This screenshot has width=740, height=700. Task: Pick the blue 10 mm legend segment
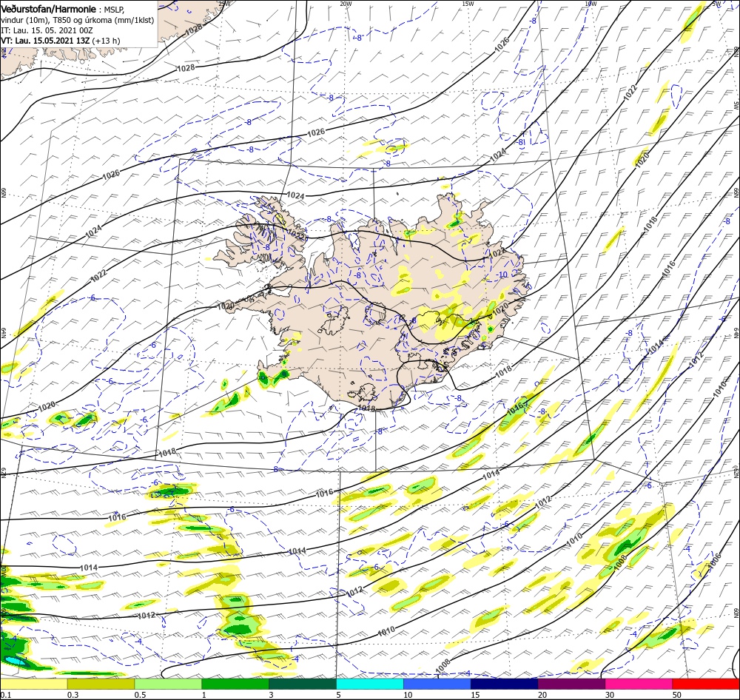(437, 684)
